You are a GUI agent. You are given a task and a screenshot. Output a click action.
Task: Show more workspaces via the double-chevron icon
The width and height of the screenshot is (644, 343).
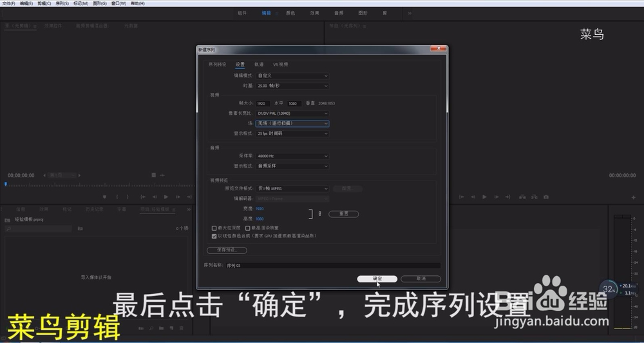[x=410, y=13]
